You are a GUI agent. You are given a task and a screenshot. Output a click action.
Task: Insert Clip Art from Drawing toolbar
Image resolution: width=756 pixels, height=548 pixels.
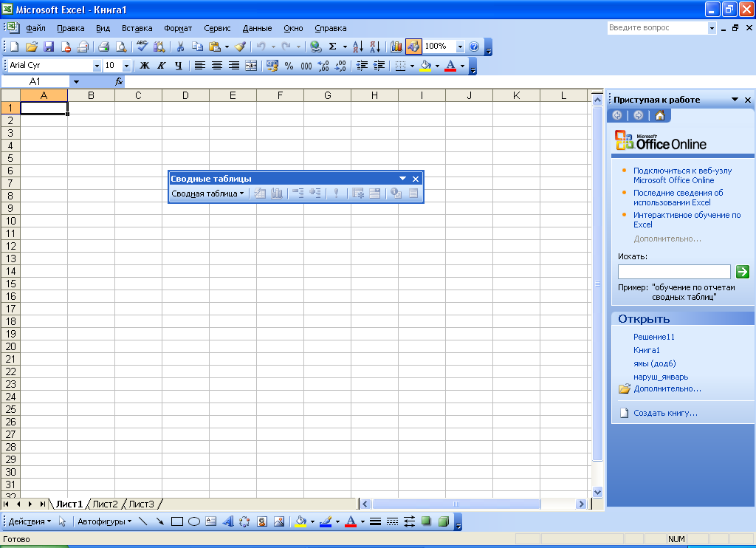[262, 521]
